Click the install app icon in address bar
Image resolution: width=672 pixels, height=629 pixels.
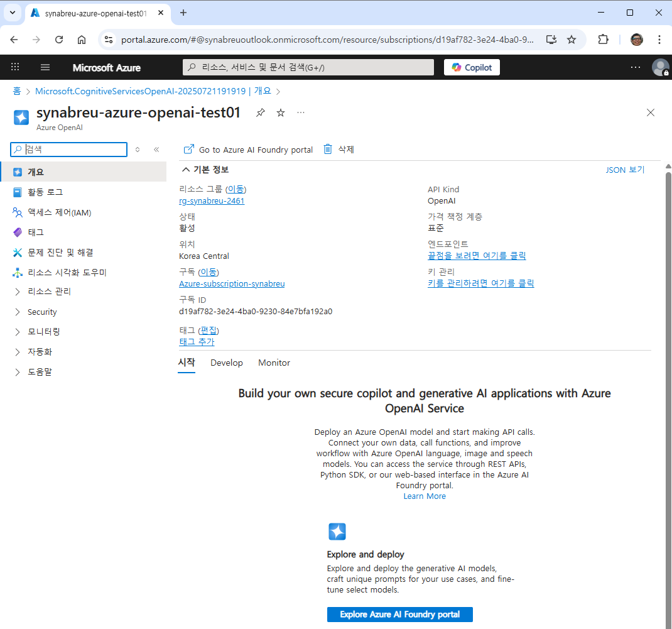click(551, 40)
